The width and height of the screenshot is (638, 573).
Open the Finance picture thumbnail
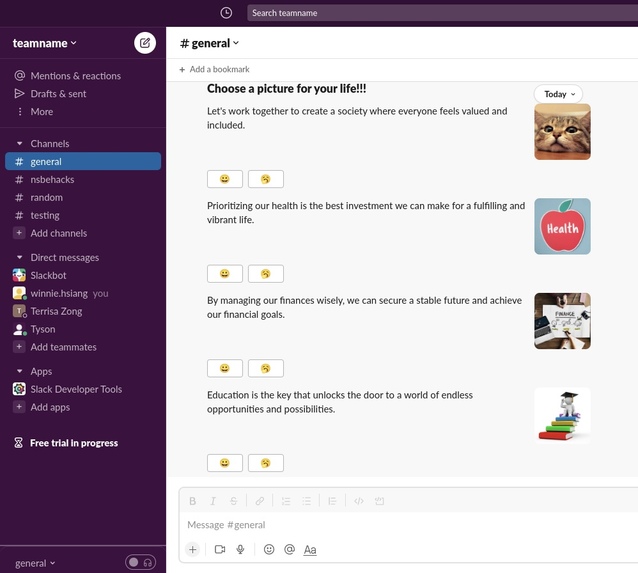click(562, 321)
